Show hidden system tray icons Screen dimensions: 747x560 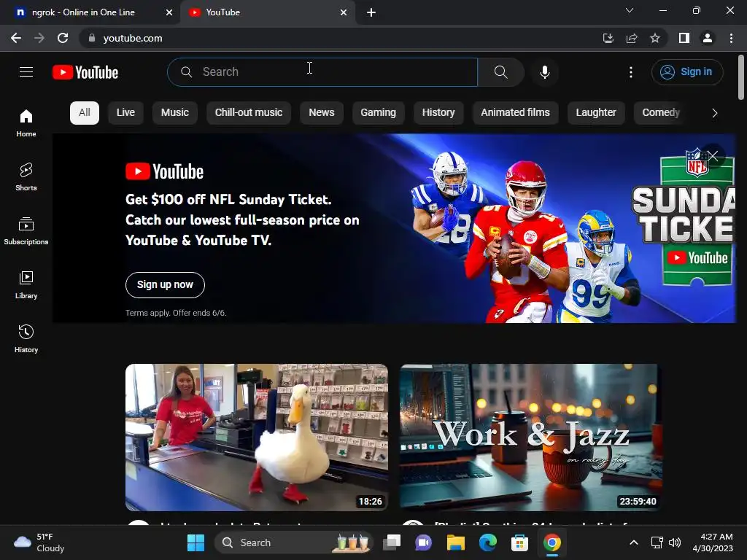[x=634, y=542]
